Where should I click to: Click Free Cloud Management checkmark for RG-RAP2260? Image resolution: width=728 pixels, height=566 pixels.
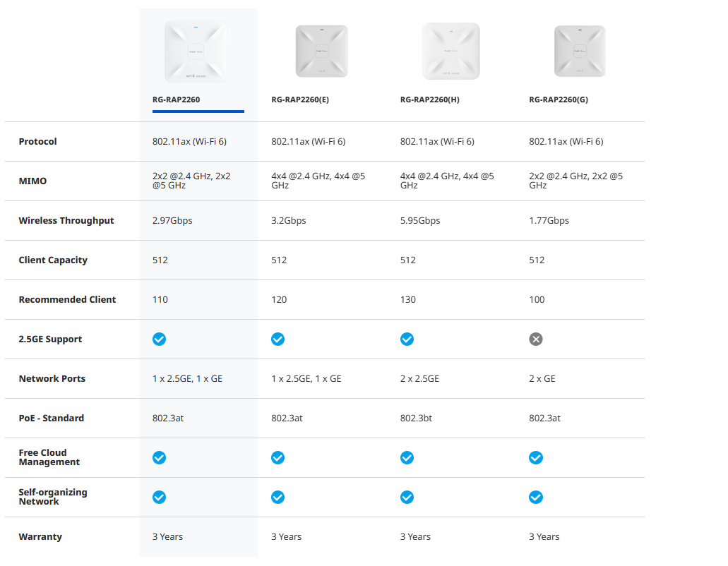click(x=160, y=458)
